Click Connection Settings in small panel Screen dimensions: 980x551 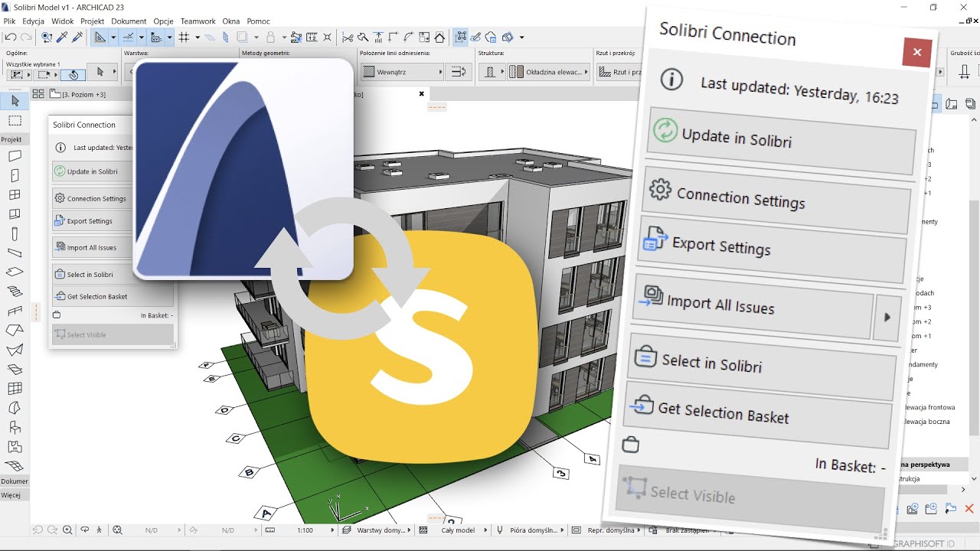click(x=91, y=198)
